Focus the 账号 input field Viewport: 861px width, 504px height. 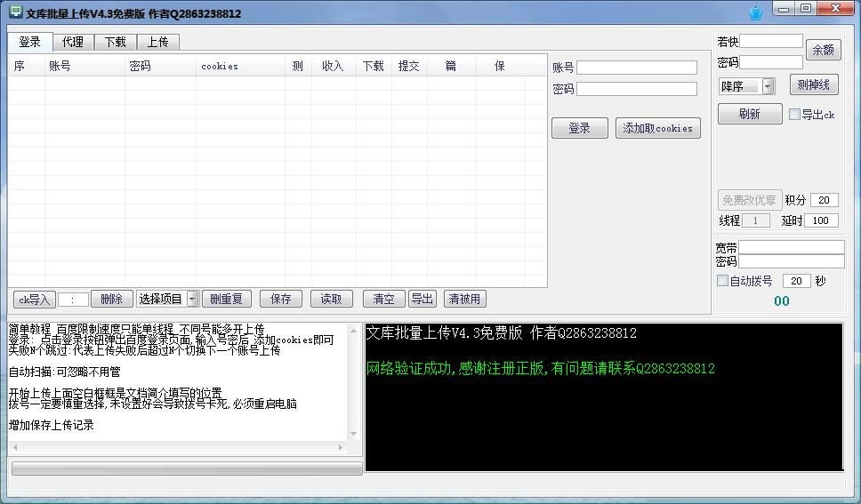point(637,68)
